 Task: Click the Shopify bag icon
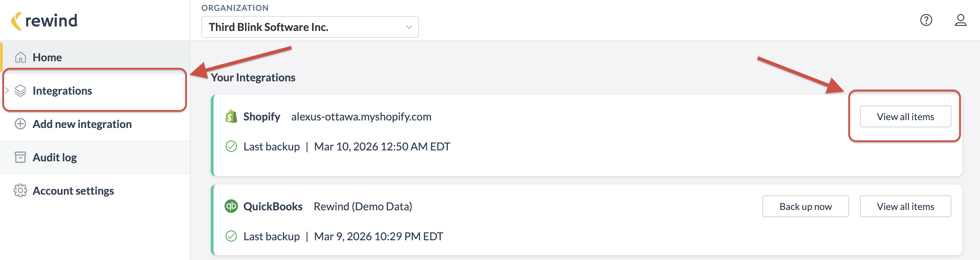[231, 116]
